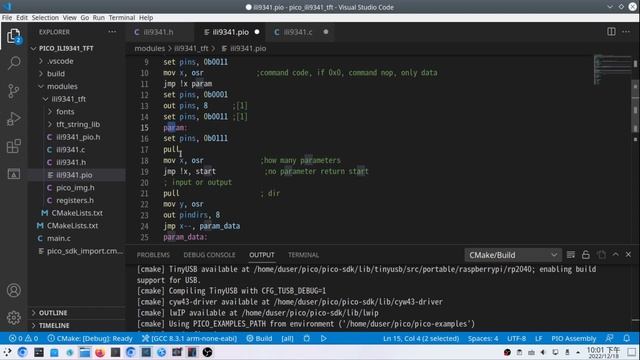Split the editor to the right

point(611,32)
